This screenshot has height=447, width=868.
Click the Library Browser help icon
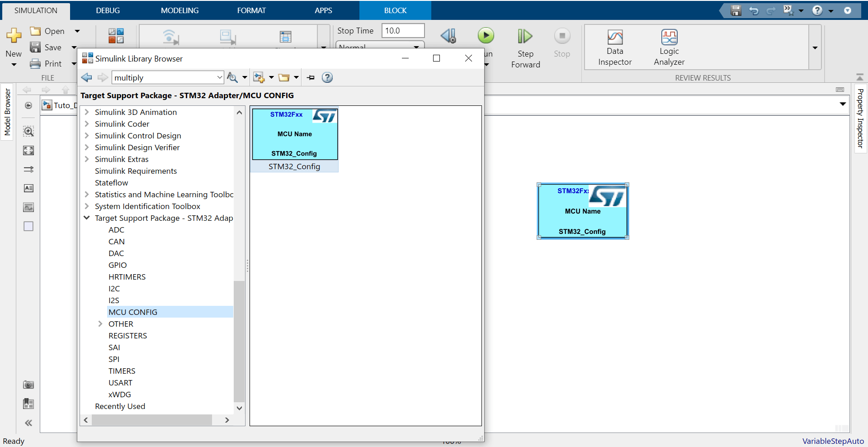pyautogui.click(x=327, y=77)
